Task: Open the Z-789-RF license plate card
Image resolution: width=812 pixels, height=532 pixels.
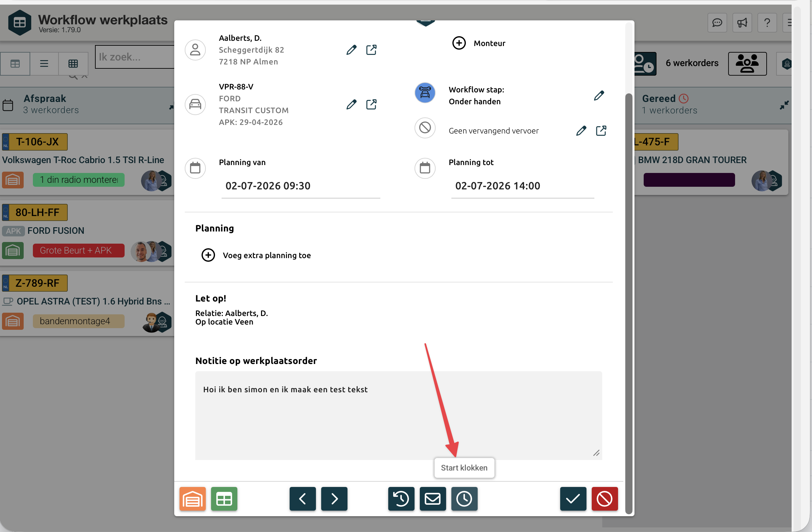Action: coord(35,283)
